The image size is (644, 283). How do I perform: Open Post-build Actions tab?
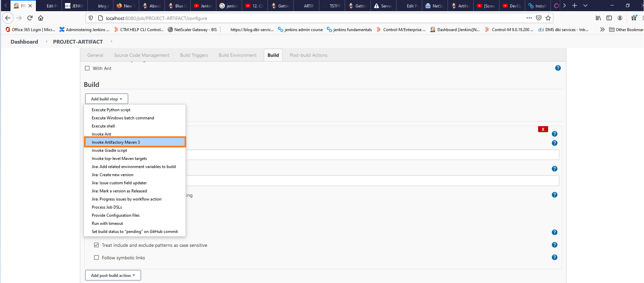(308, 55)
